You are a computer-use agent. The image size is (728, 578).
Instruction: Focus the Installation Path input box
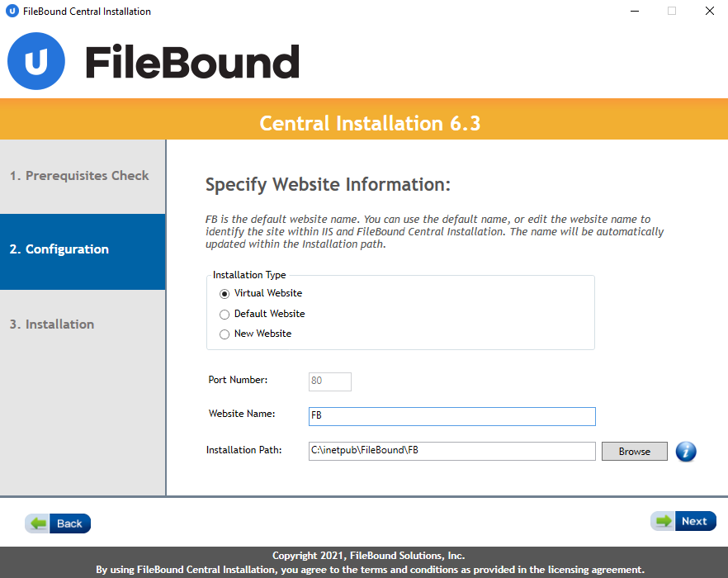click(451, 451)
